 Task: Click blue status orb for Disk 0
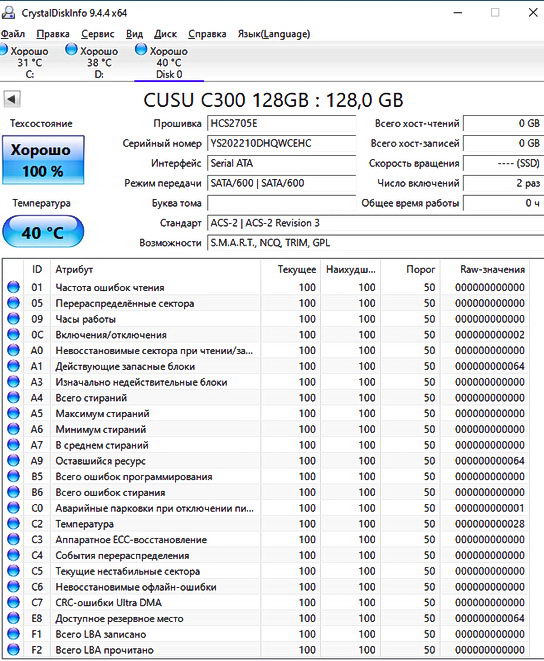click(141, 50)
